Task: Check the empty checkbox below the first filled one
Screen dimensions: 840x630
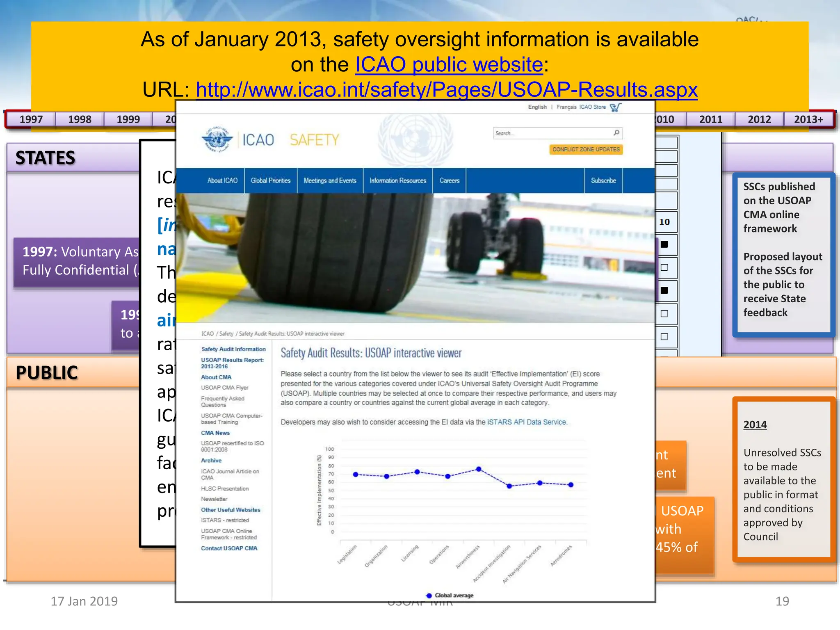Action: pyautogui.click(x=664, y=268)
